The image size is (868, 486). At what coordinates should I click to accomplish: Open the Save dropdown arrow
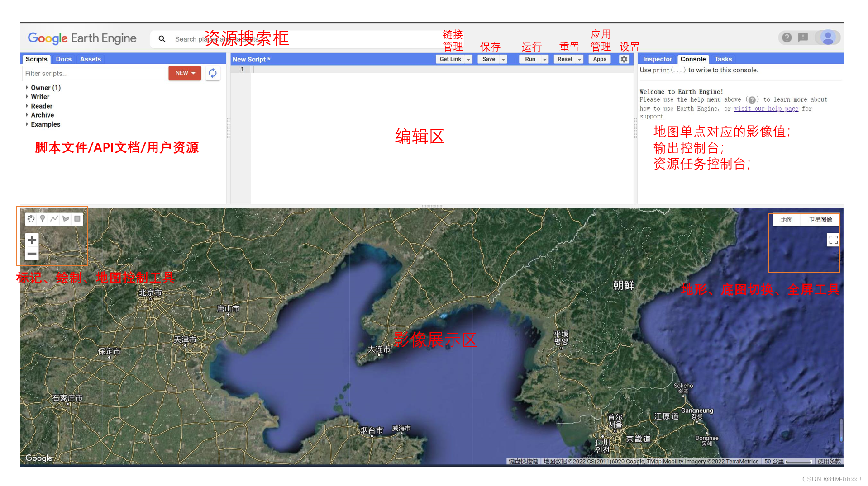point(503,59)
